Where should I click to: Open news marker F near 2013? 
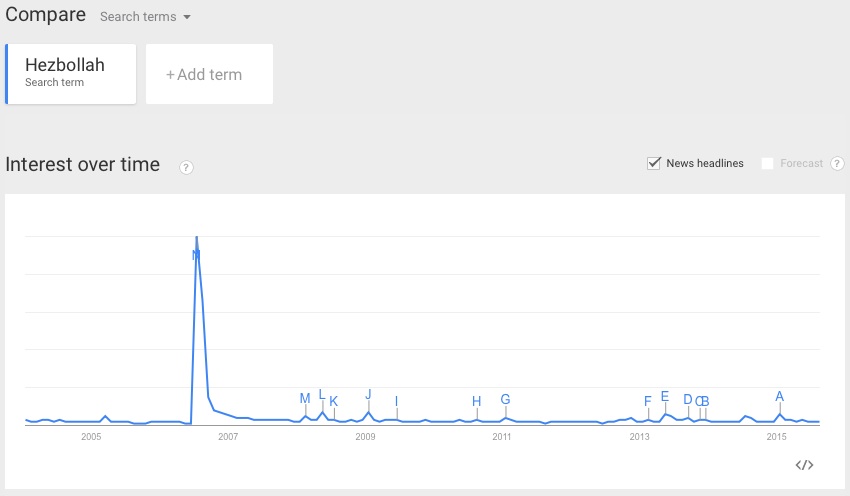pos(648,402)
